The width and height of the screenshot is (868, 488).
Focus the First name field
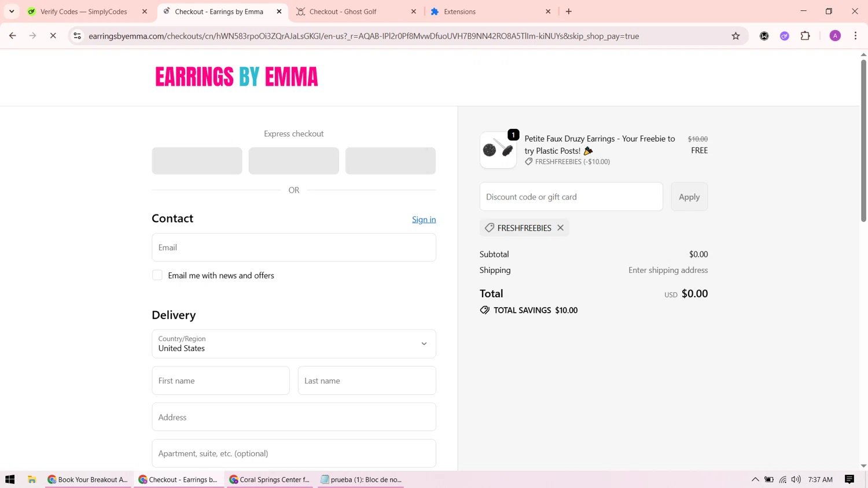pos(220,380)
